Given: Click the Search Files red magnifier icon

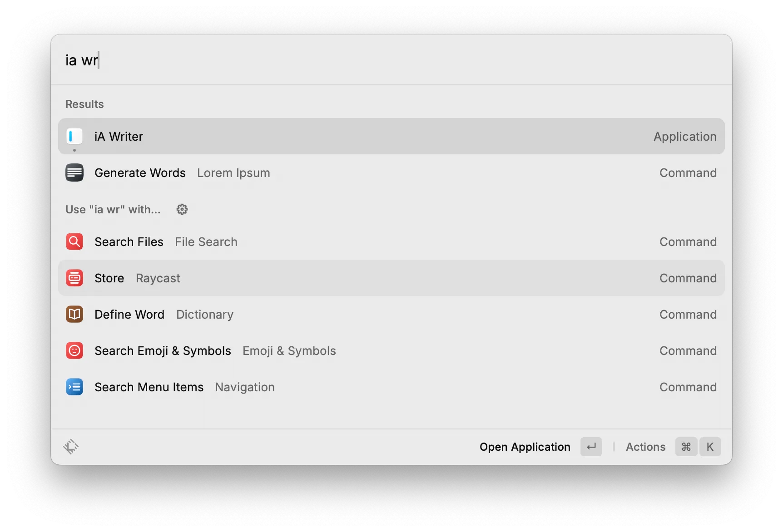Looking at the screenshot, I should (x=74, y=241).
